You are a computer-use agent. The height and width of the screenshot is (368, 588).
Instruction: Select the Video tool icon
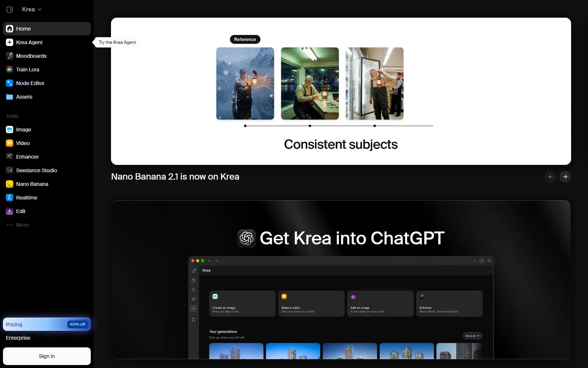[x=10, y=143]
